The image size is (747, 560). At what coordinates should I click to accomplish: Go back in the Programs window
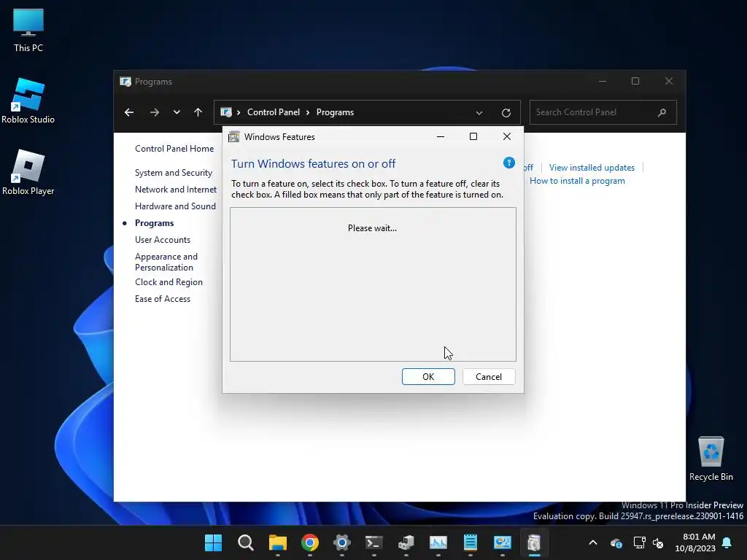coord(129,112)
